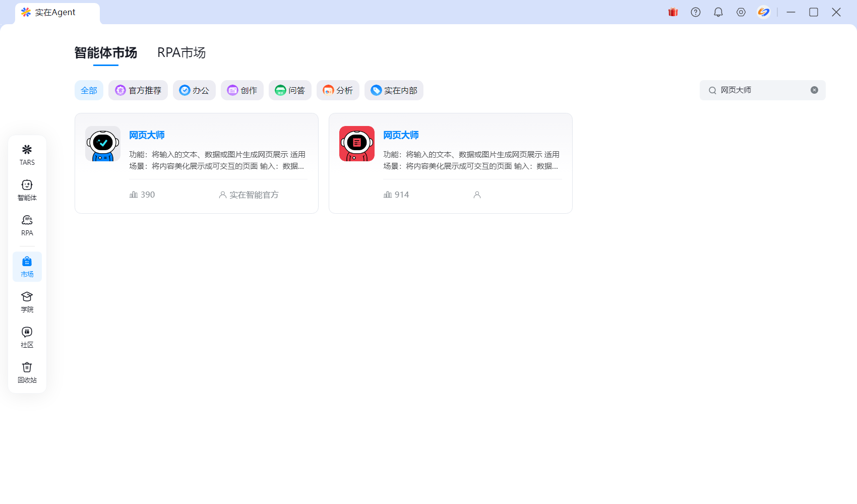
Task: Open the help question mark icon
Action: pos(696,12)
